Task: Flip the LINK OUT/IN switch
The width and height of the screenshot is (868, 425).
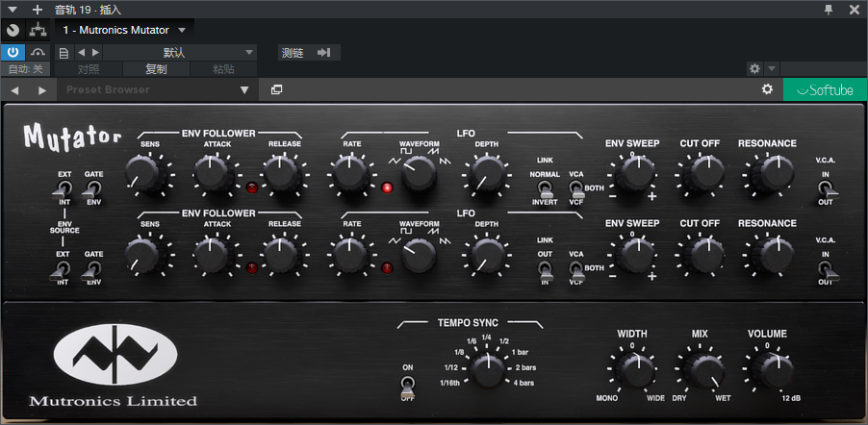Action: (545, 268)
